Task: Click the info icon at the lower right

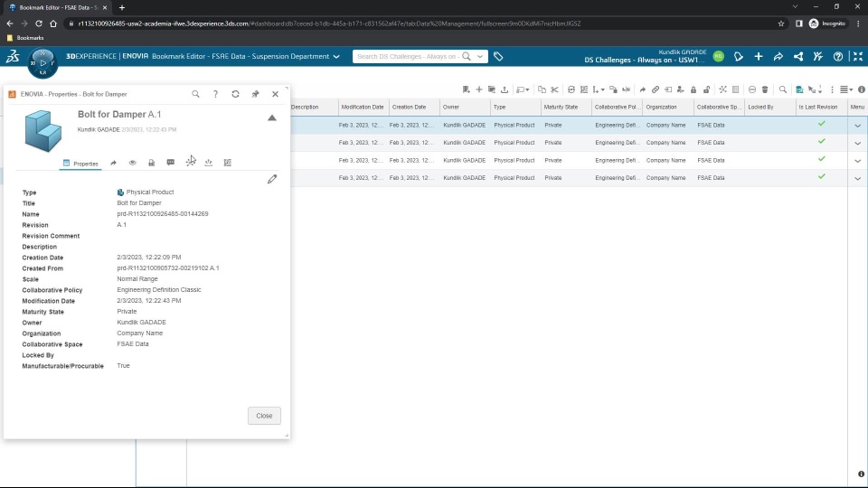Action: click(861, 474)
